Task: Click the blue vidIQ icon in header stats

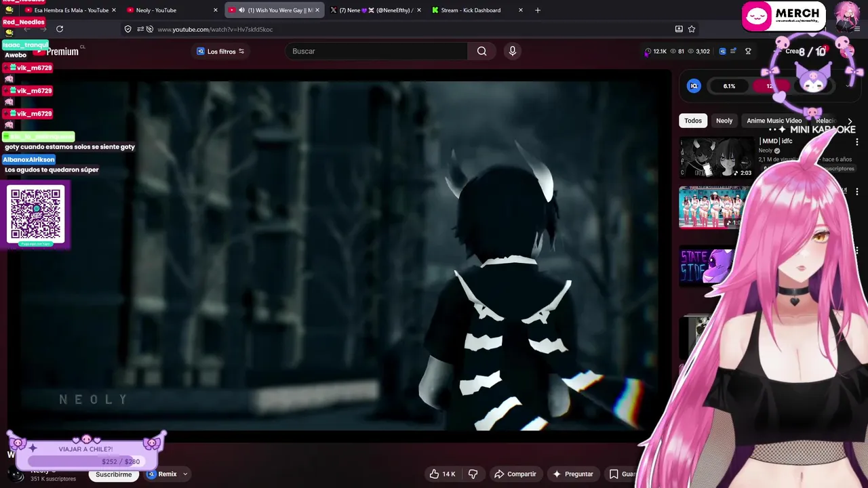Action: pyautogui.click(x=722, y=52)
